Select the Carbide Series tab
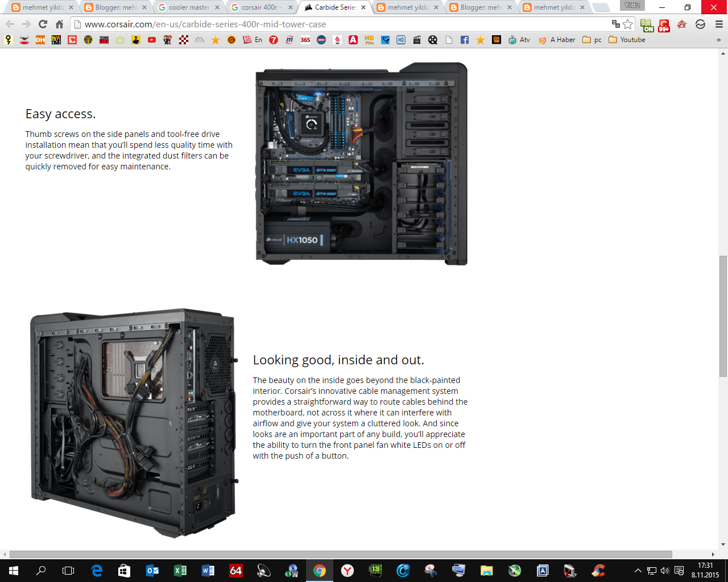This screenshot has height=582, width=728. (x=334, y=7)
